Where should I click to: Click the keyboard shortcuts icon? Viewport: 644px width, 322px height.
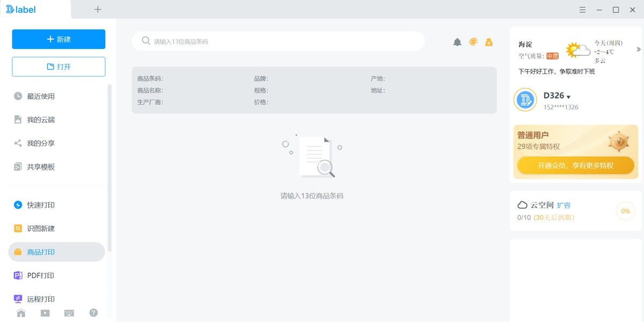(69, 313)
